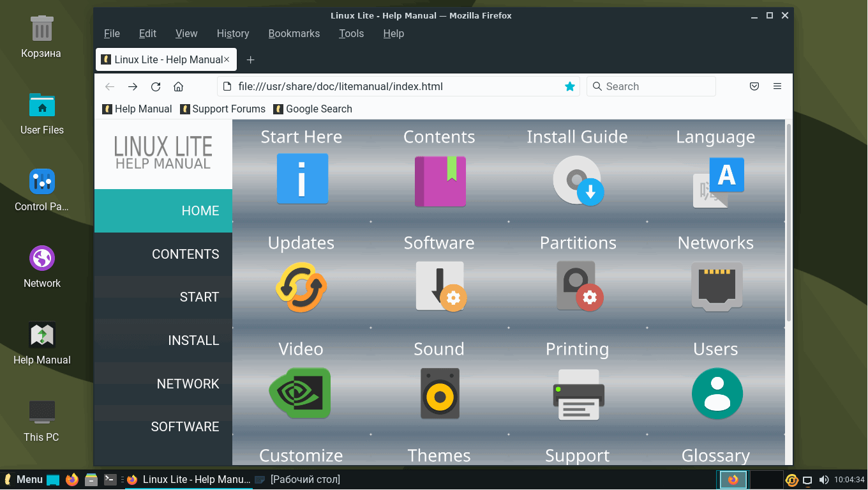The height and width of the screenshot is (490, 868).
Task: Click the Google Search bookmark
Action: coord(313,109)
